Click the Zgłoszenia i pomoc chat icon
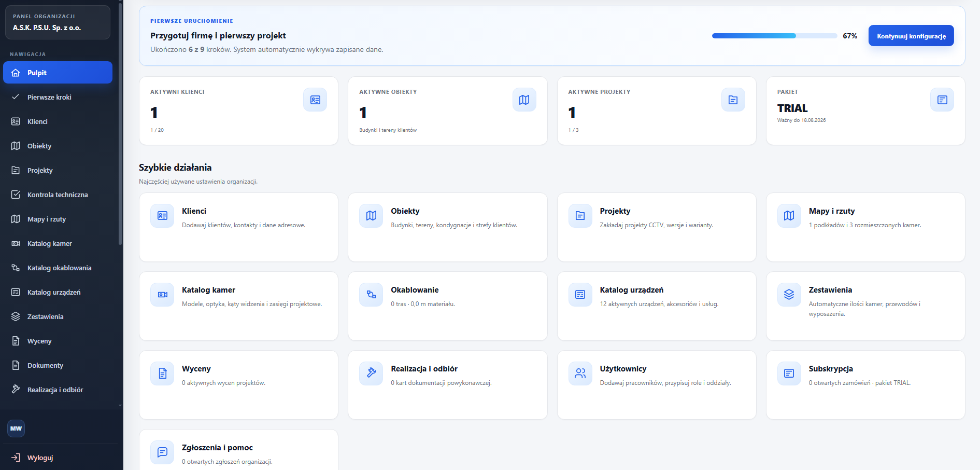Viewport: 980px width, 470px height. [162, 452]
